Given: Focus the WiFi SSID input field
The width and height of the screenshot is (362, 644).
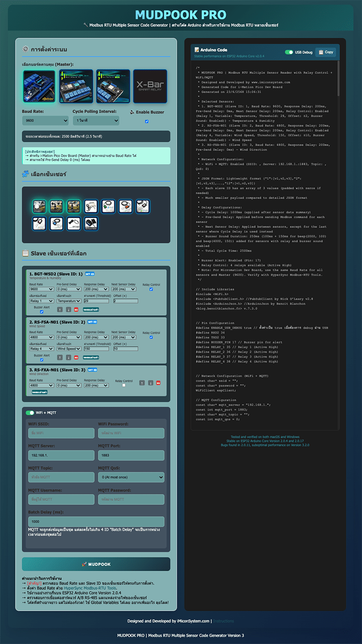Looking at the screenshot, I should [61, 433].
